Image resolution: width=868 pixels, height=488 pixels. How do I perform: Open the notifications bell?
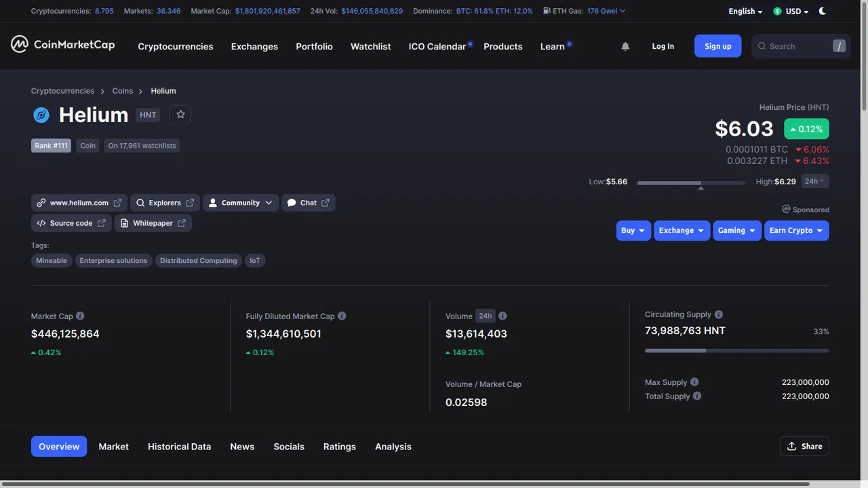click(x=625, y=46)
